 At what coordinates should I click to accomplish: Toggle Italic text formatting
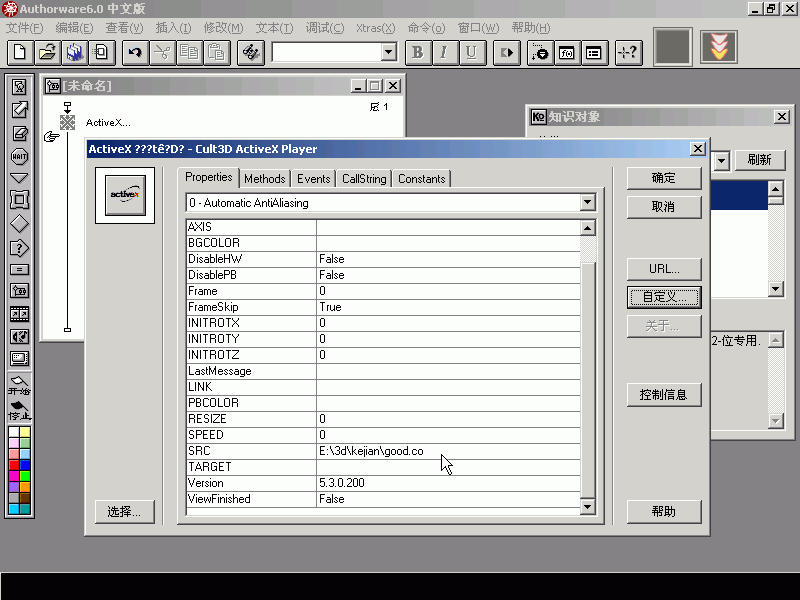pyautogui.click(x=444, y=53)
